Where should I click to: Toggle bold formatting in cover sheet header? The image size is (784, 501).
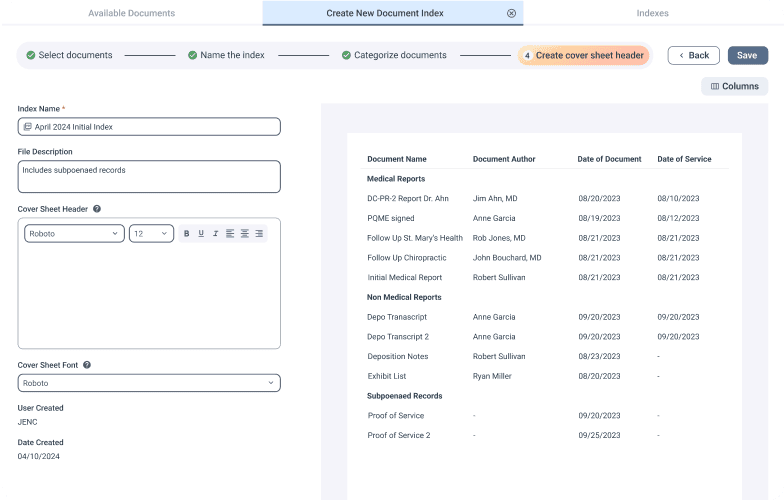[x=186, y=234]
